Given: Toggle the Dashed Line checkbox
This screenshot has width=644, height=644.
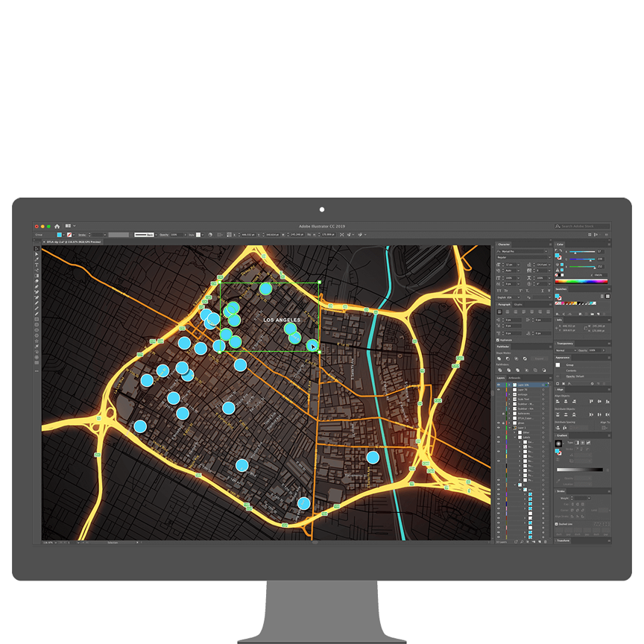Looking at the screenshot, I should click(x=557, y=524).
